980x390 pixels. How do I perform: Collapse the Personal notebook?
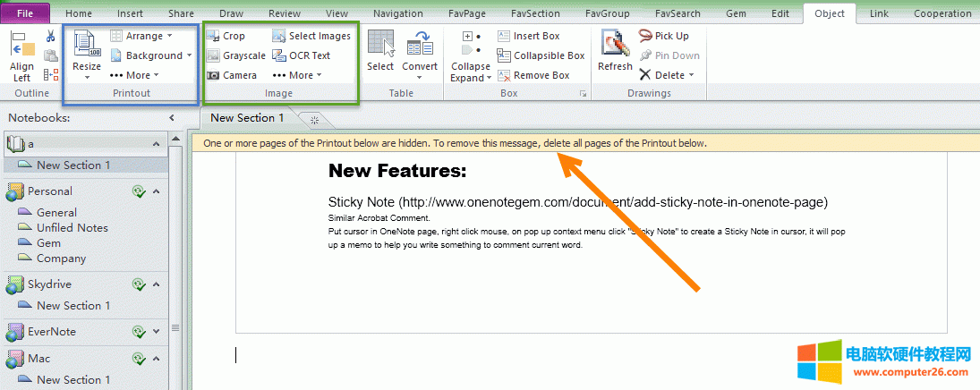point(157,191)
